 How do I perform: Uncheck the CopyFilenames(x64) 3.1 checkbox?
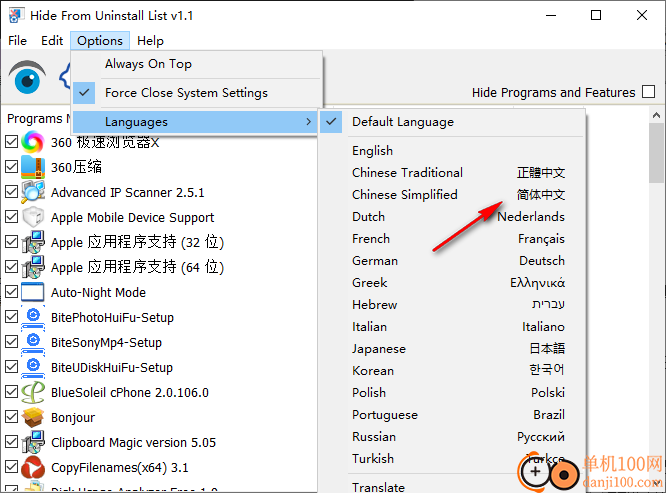coord(11,468)
